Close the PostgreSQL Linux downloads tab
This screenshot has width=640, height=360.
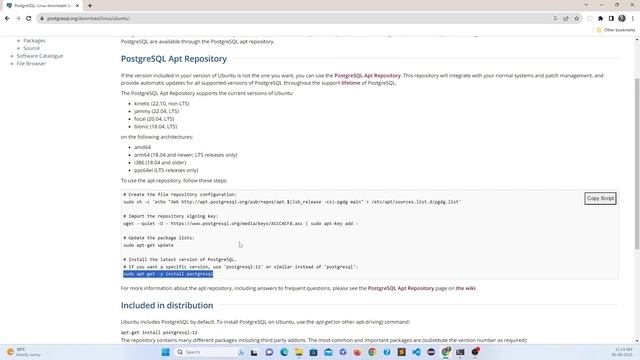tap(77, 6)
